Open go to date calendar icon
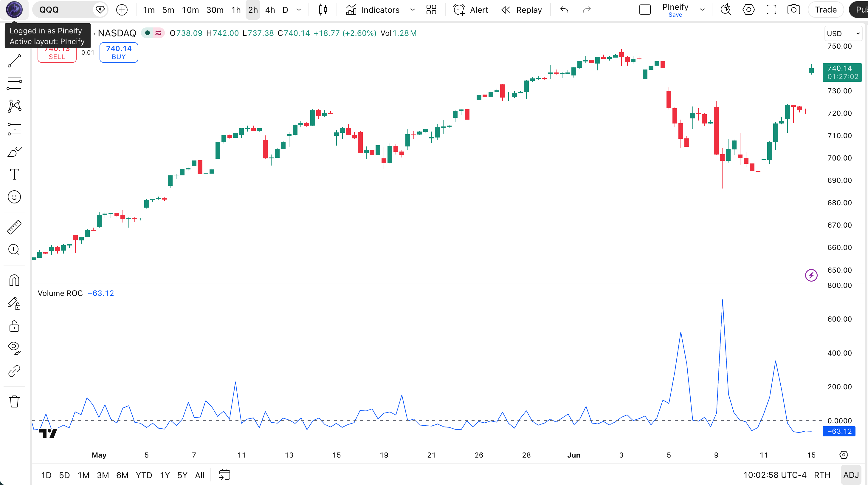 (224, 475)
